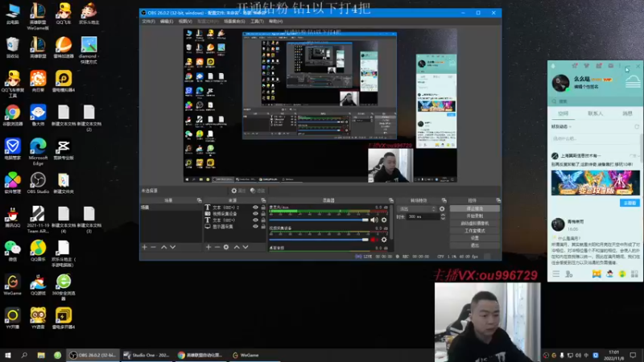Image resolution: width=644 pixels, height=362 pixels.
Task: Add a new source with the plus icon in Sources panel
Action: 208,247
